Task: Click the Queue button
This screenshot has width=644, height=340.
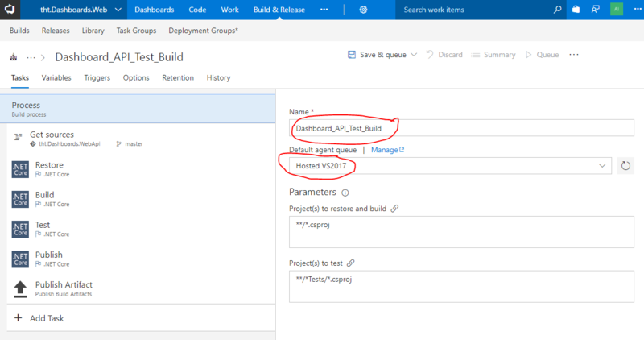Action: (542, 55)
